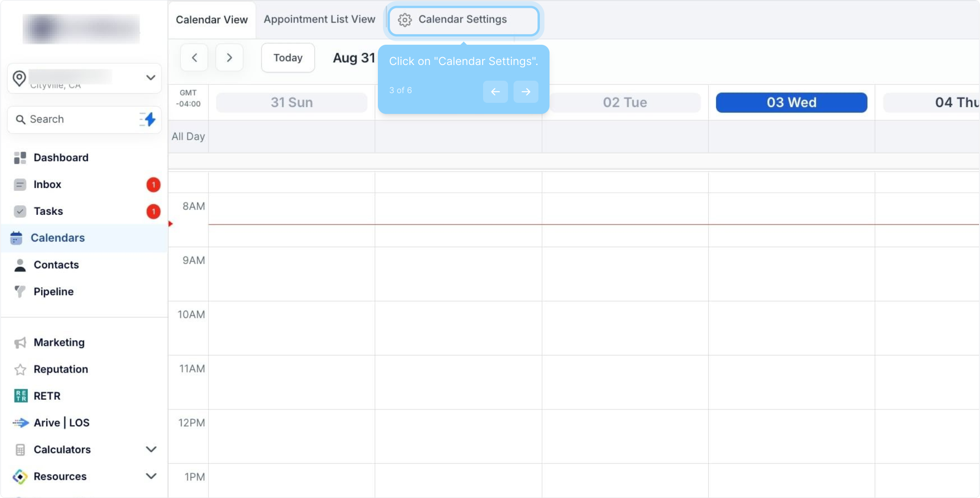
Task: Open Marketing megaphone icon
Action: (x=20, y=343)
